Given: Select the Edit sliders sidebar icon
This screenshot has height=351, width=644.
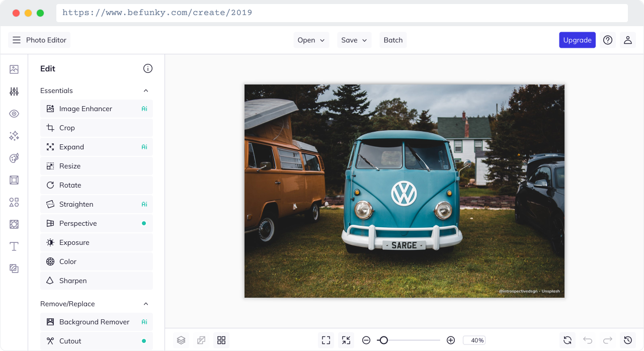Looking at the screenshot, I should (x=14, y=92).
